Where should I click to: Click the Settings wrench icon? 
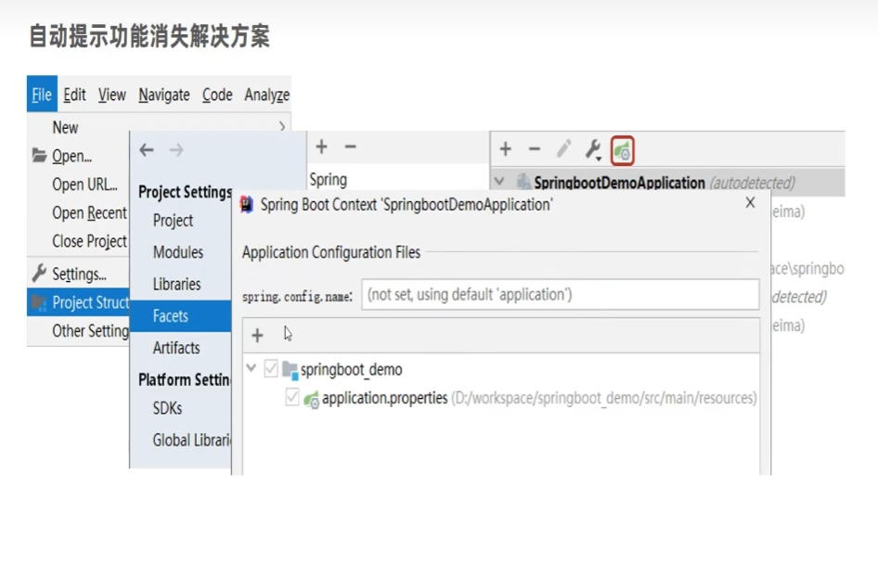pos(39,273)
